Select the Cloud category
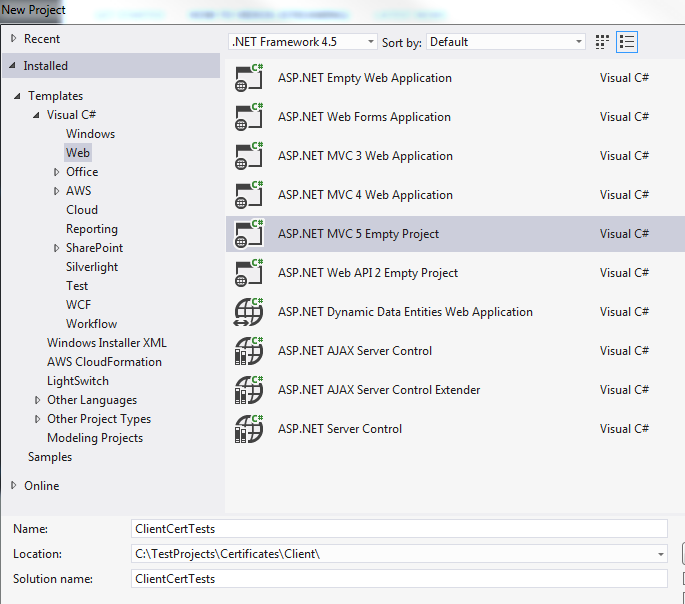 click(x=82, y=210)
